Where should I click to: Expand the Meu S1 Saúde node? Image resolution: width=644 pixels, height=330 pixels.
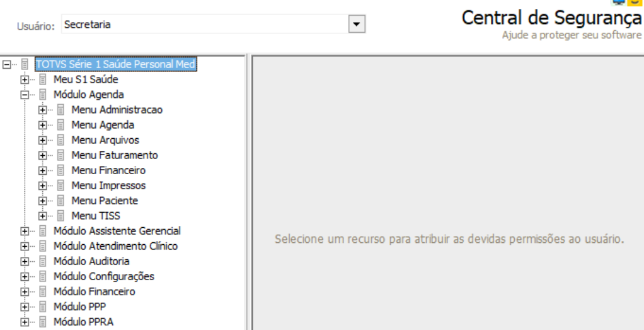click(x=24, y=80)
